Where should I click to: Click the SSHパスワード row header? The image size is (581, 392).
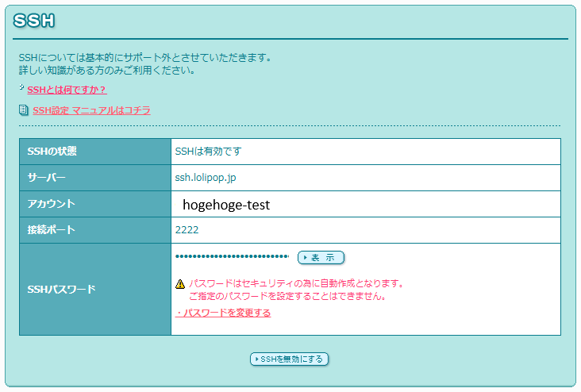(x=61, y=289)
